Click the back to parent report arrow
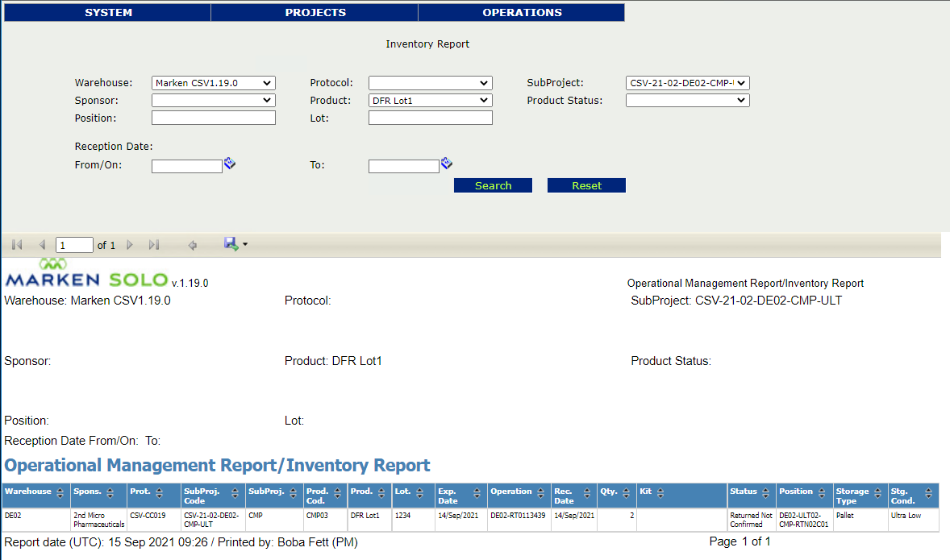Image resolution: width=950 pixels, height=560 pixels. [193, 245]
